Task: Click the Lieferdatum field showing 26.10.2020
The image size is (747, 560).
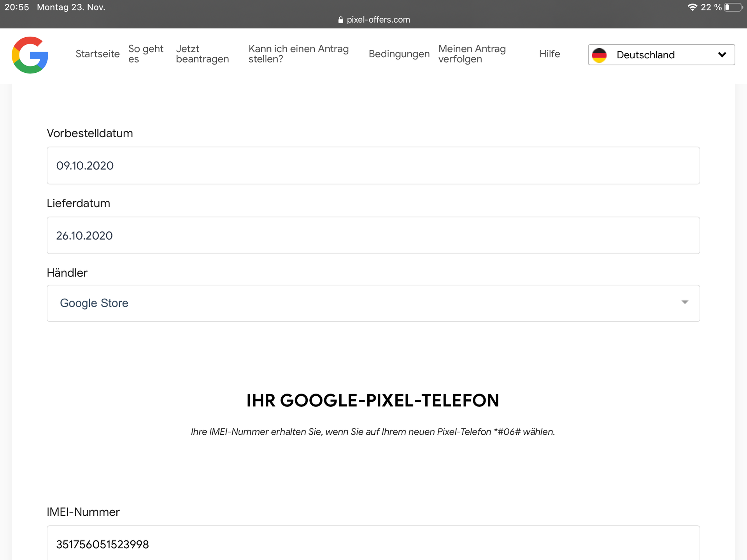Action: click(373, 236)
